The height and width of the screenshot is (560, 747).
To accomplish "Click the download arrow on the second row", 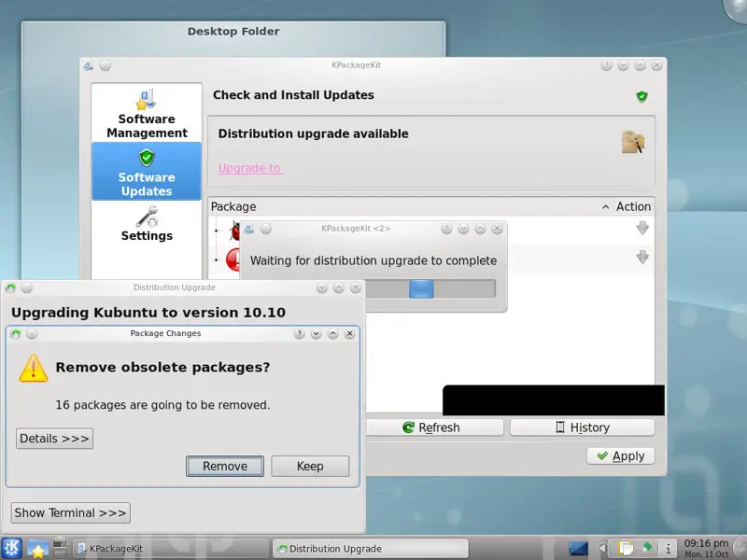I will tap(642, 258).
